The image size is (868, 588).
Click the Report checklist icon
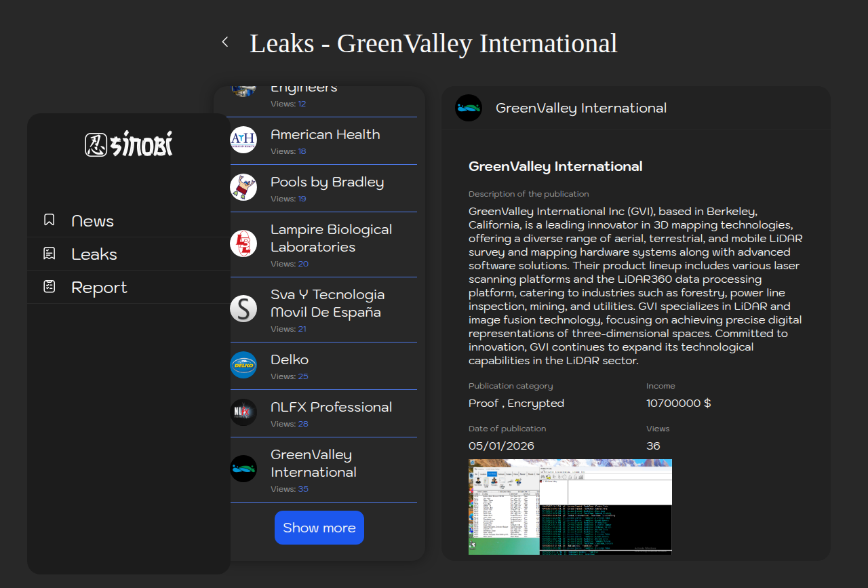pyautogui.click(x=50, y=287)
